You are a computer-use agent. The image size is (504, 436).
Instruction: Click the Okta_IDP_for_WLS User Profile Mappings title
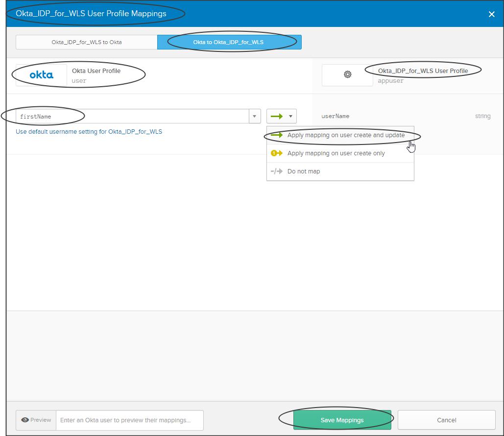[x=91, y=14]
